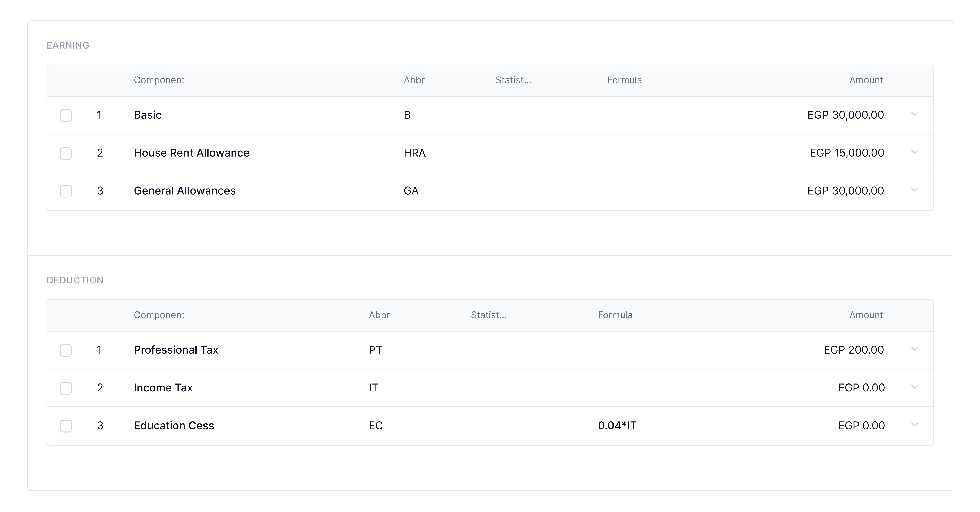Click the Education Cess component name
The image size is (980, 512).
[174, 426]
